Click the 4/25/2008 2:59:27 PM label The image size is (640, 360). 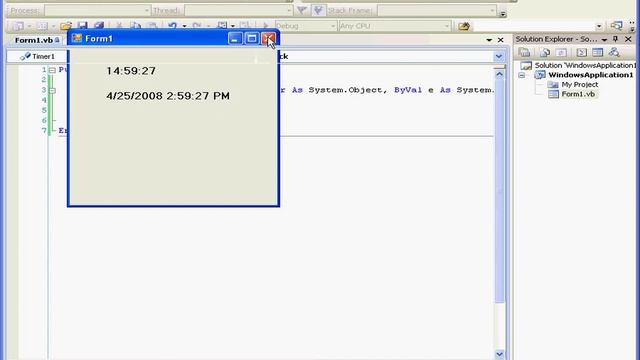[168, 96]
